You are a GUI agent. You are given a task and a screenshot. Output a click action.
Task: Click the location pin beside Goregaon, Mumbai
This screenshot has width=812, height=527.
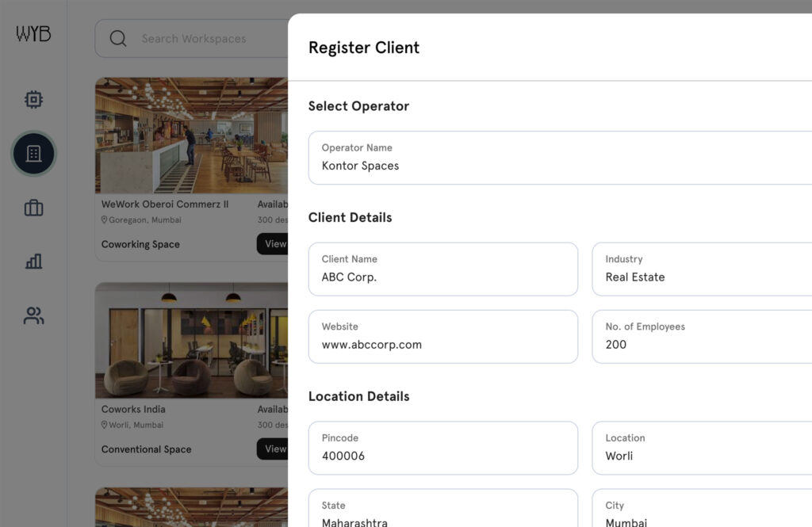[x=104, y=220]
